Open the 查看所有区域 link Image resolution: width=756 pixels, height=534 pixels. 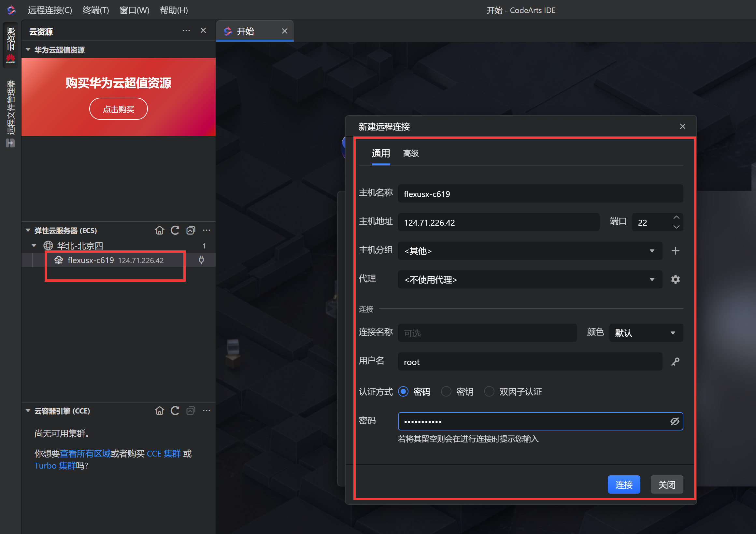pyautogui.click(x=85, y=454)
